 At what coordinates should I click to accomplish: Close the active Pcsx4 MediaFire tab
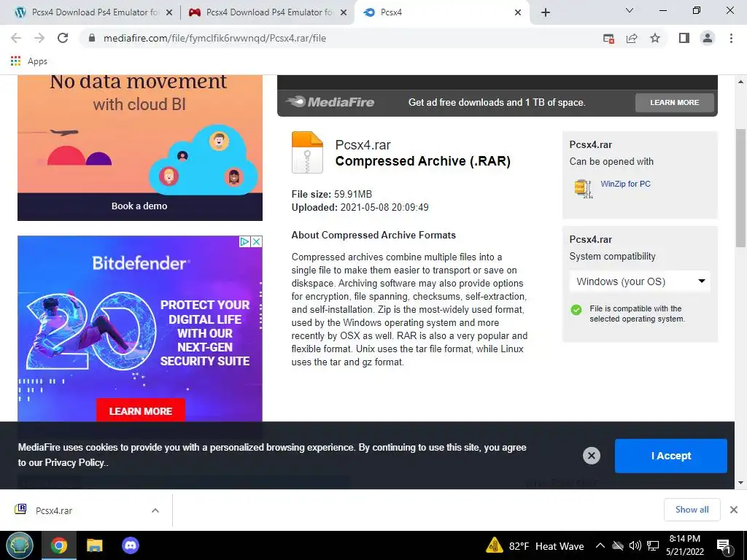tap(518, 13)
